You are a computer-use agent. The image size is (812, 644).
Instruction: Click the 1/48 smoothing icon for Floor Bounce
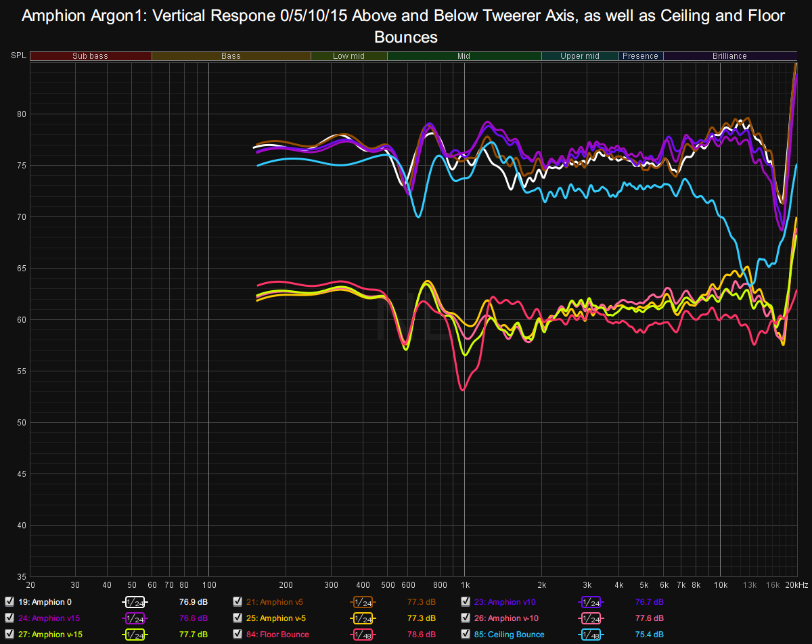[363, 635]
